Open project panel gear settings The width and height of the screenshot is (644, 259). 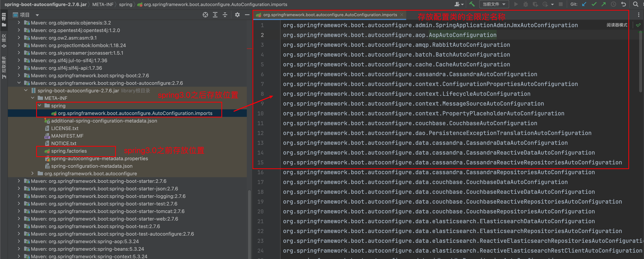pyautogui.click(x=237, y=15)
